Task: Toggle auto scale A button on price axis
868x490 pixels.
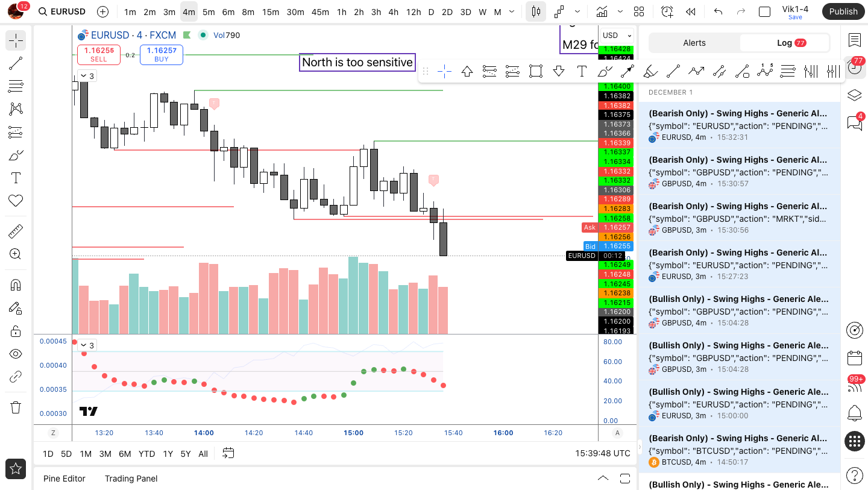Action: [617, 433]
